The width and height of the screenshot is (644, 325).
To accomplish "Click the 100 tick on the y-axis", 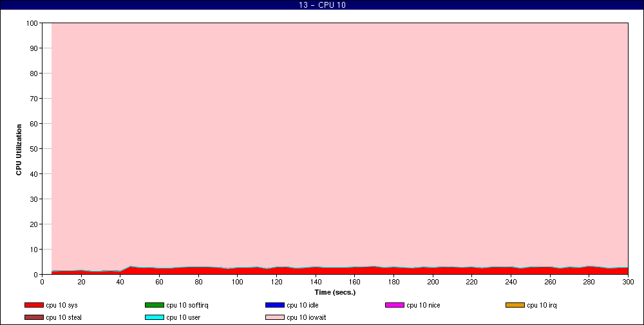I will 32,23.
